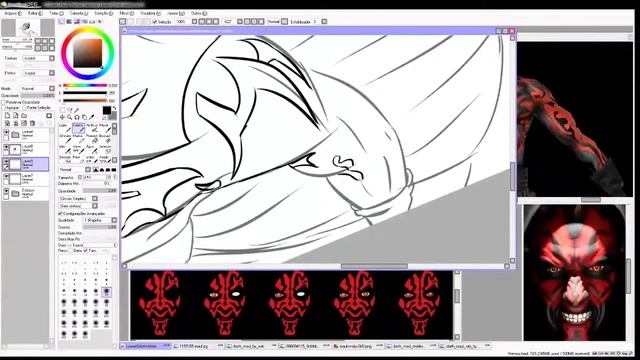This screenshot has height=360, width=640.
Task: Switch to 1155335-maul.jpg document tab
Action: click(x=198, y=346)
